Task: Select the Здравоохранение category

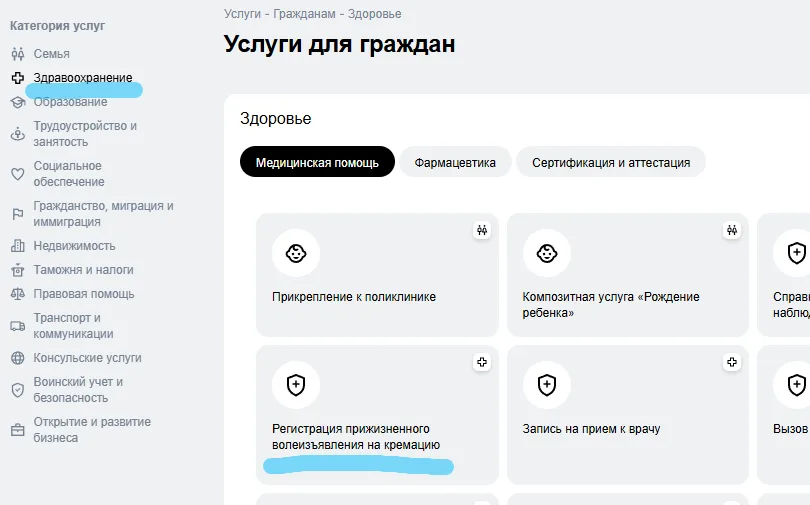Action: pyautogui.click(x=83, y=78)
